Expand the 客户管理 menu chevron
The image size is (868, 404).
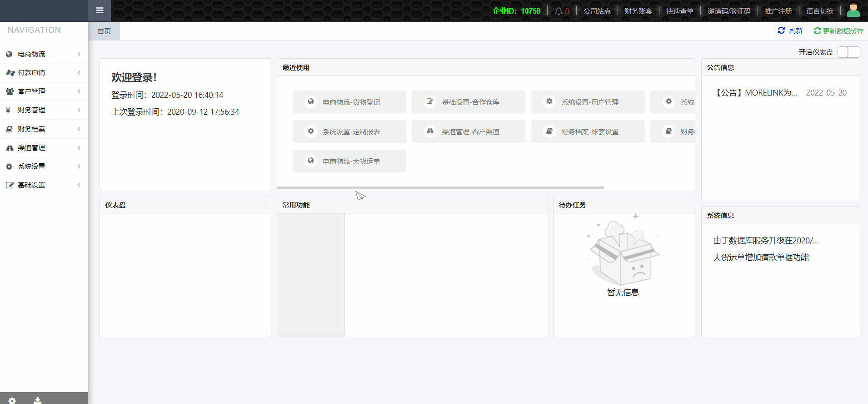click(79, 91)
